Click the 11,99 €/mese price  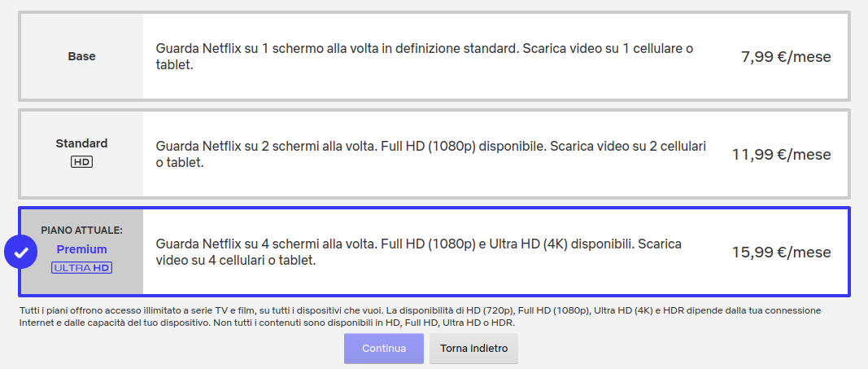click(781, 155)
